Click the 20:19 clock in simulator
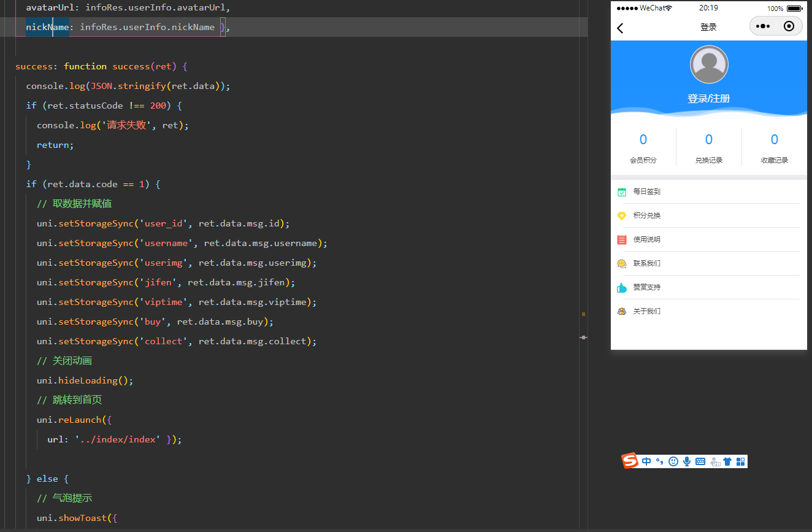This screenshot has height=532, width=812. [x=708, y=8]
